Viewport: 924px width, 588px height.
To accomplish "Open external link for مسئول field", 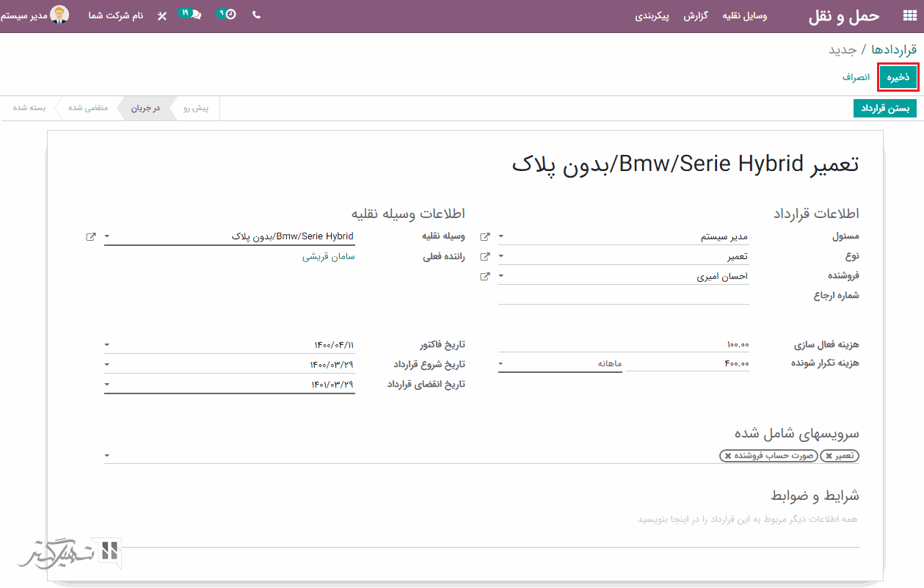I will click(484, 237).
